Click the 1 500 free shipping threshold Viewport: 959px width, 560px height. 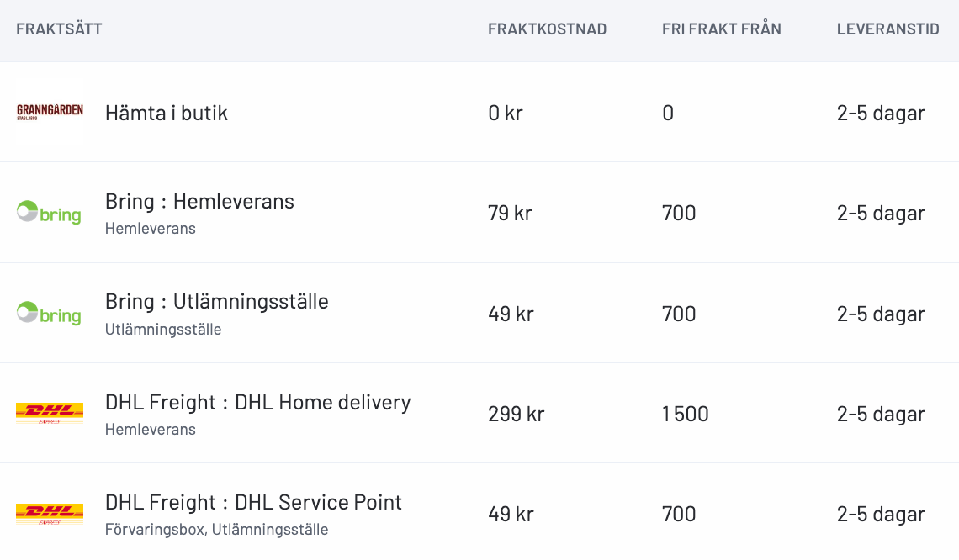[x=685, y=414]
